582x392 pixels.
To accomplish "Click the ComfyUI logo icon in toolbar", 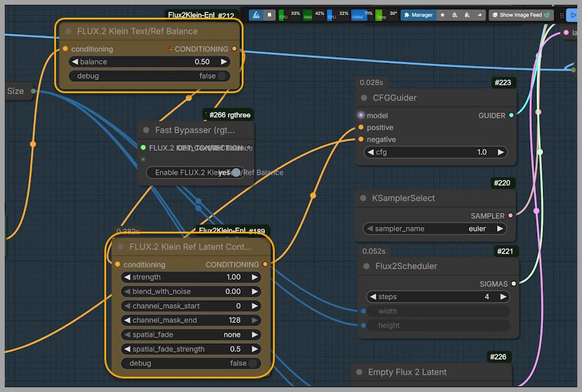I will (x=257, y=15).
